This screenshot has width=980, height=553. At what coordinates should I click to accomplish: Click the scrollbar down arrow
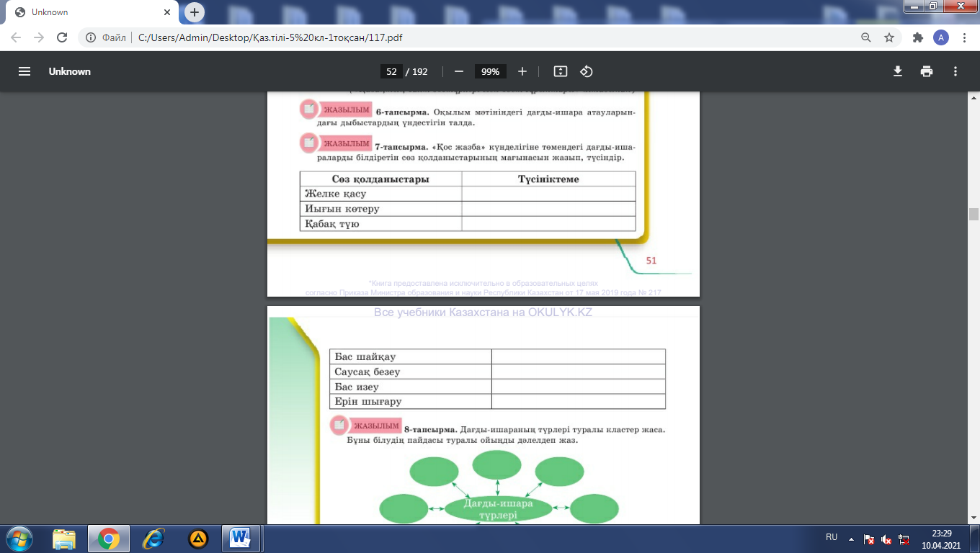974,518
